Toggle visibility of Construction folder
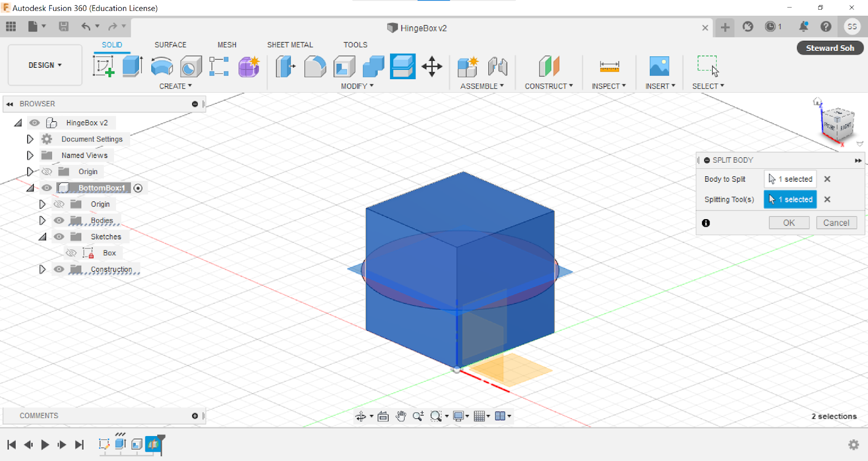This screenshot has width=868, height=461. (59, 269)
